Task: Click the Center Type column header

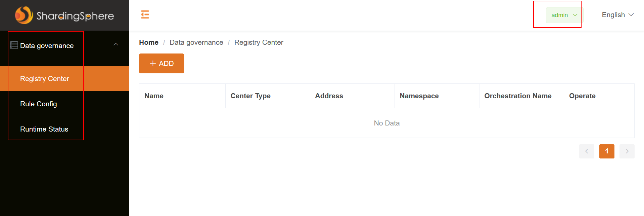Action: click(250, 96)
